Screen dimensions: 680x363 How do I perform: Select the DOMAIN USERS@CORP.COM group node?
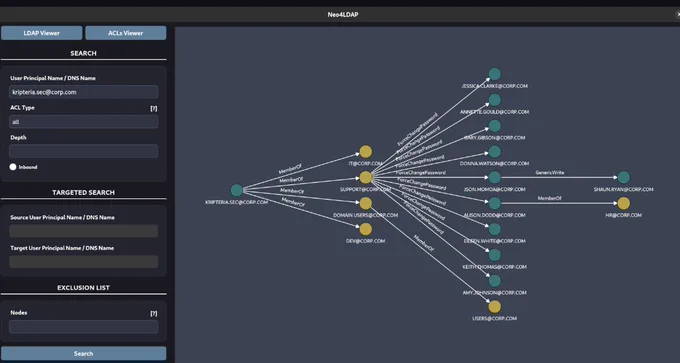point(366,203)
